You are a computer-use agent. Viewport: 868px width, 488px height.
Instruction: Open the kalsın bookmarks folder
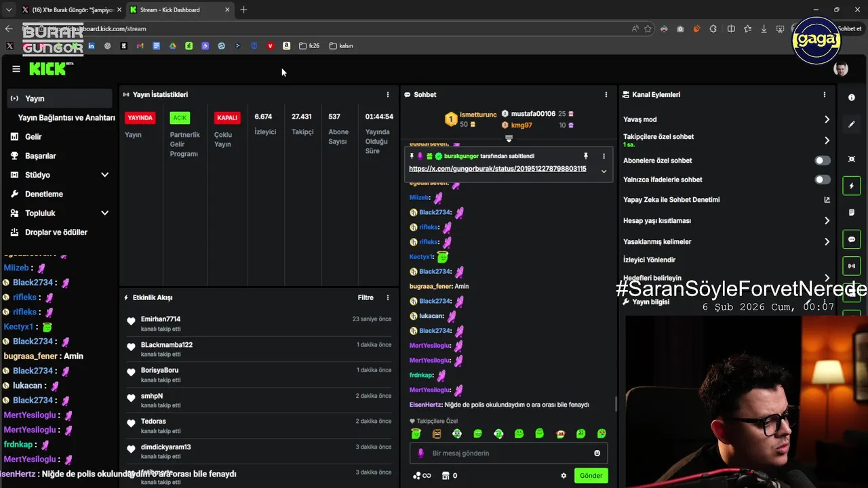[341, 46]
